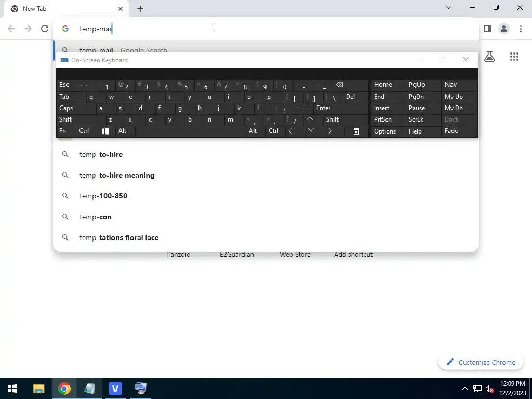Focus the address bar containing temp-mail
Image resolution: width=532 pixels, height=399 pixels.
pyautogui.click(x=266, y=29)
